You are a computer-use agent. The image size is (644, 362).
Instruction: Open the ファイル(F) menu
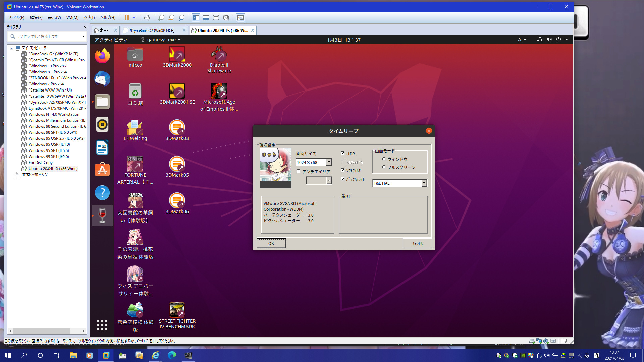pos(16,18)
